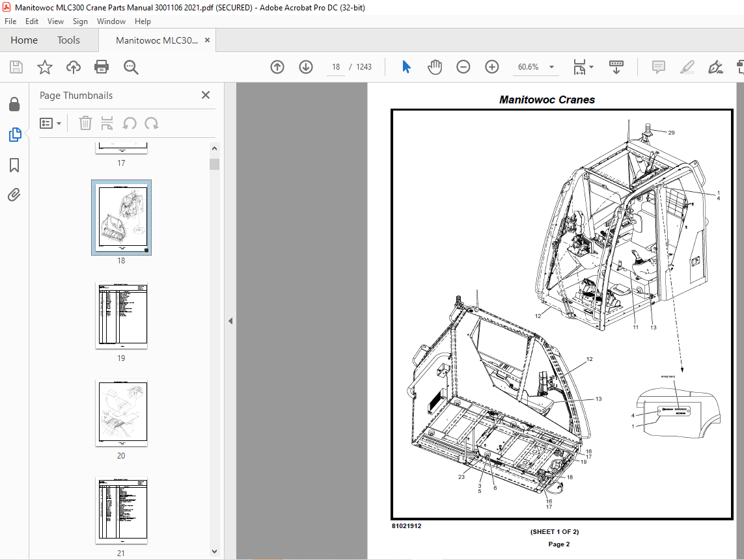Go to next page arrow icon
The width and height of the screenshot is (744, 560).
pos(306,67)
